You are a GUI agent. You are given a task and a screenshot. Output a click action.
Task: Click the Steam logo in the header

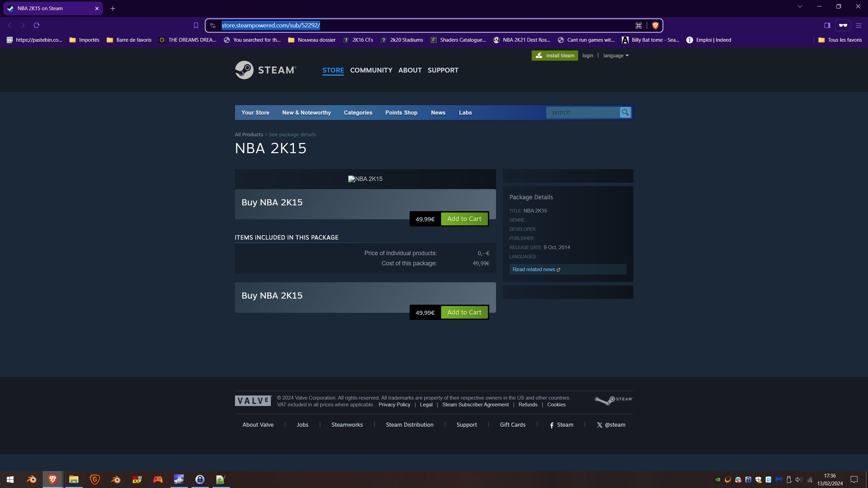266,70
